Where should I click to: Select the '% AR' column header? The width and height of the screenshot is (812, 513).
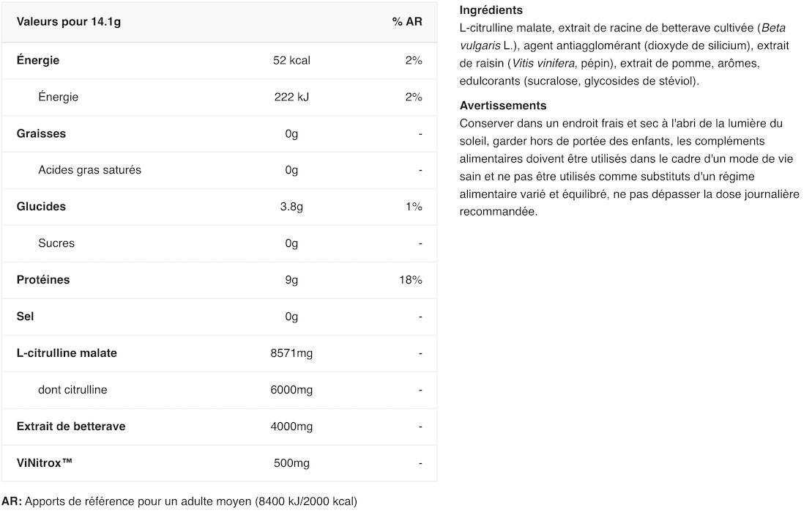click(x=407, y=22)
